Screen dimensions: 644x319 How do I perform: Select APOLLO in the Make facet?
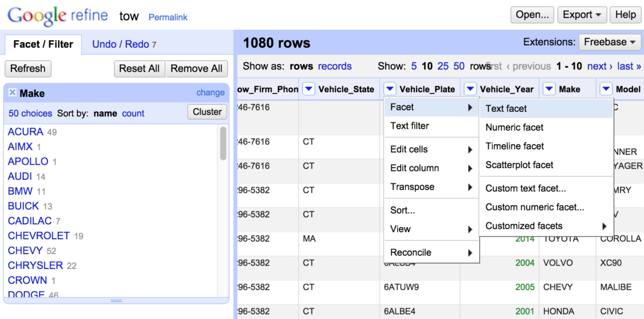click(x=28, y=161)
